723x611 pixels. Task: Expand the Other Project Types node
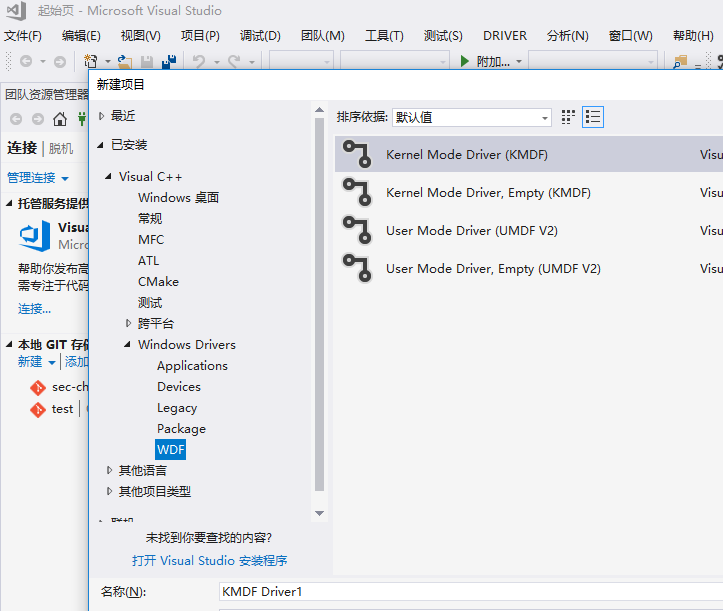[109, 492]
